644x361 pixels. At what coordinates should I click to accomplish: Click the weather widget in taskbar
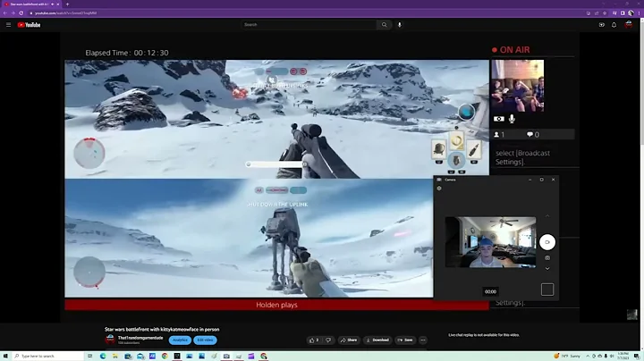(569, 356)
